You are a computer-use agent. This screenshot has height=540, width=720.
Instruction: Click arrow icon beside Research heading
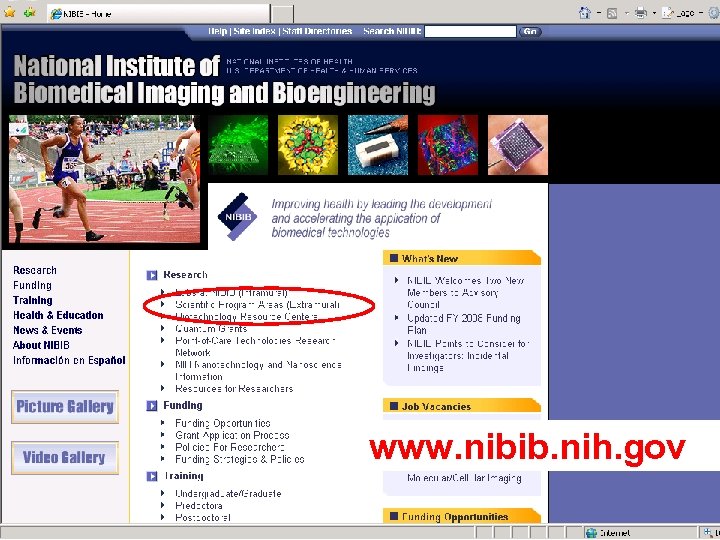(152, 276)
